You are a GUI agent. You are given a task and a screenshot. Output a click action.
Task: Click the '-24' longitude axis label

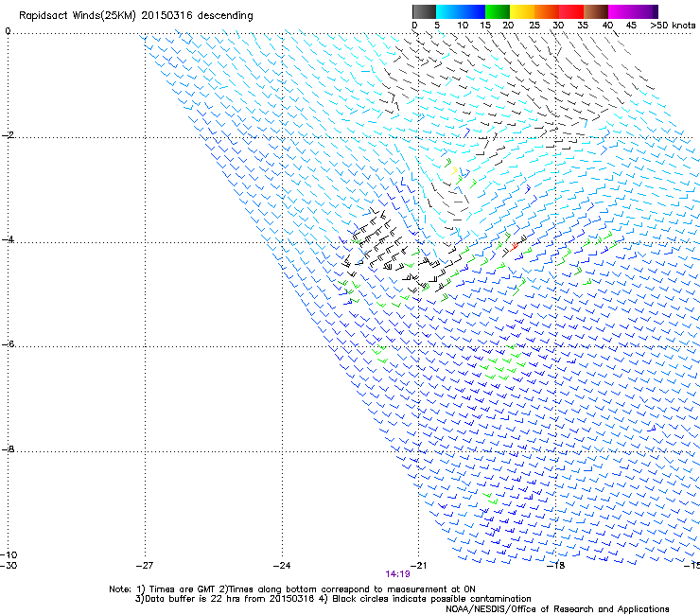click(x=282, y=566)
